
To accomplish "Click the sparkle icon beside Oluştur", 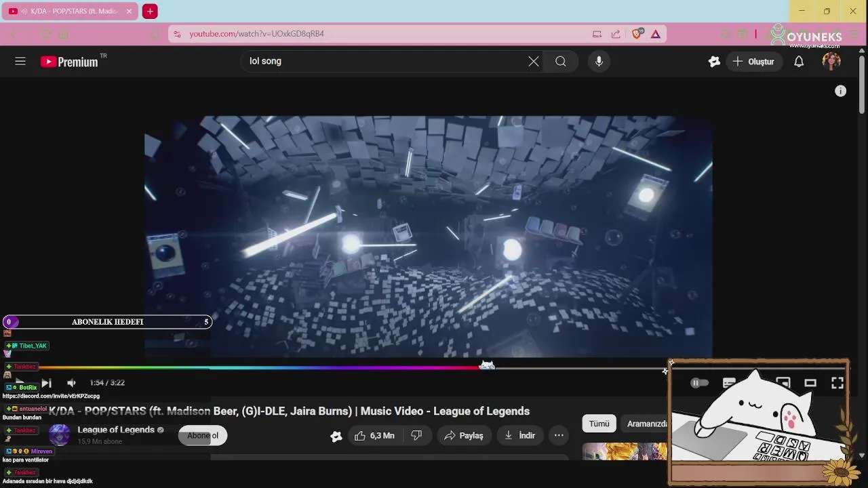I will tap(714, 61).
